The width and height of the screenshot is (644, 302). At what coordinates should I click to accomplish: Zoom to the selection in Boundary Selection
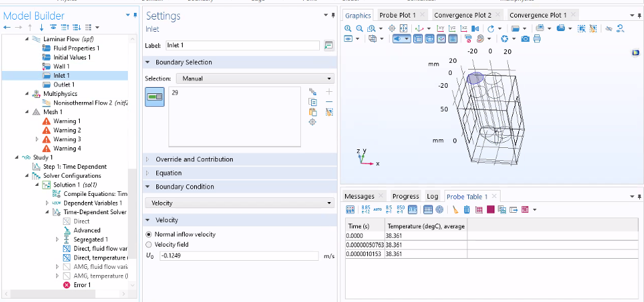(313, 122)
